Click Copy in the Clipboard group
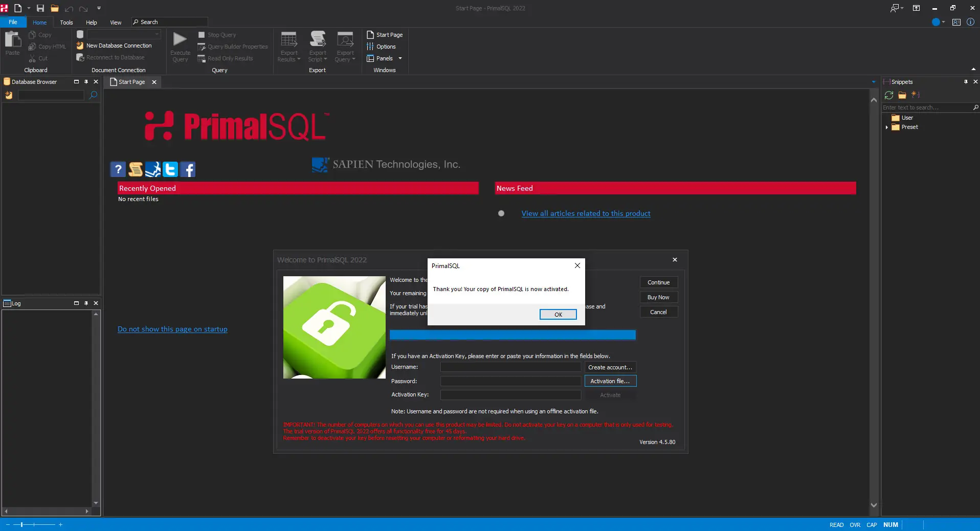980x531 pixels. click(40, 35)
